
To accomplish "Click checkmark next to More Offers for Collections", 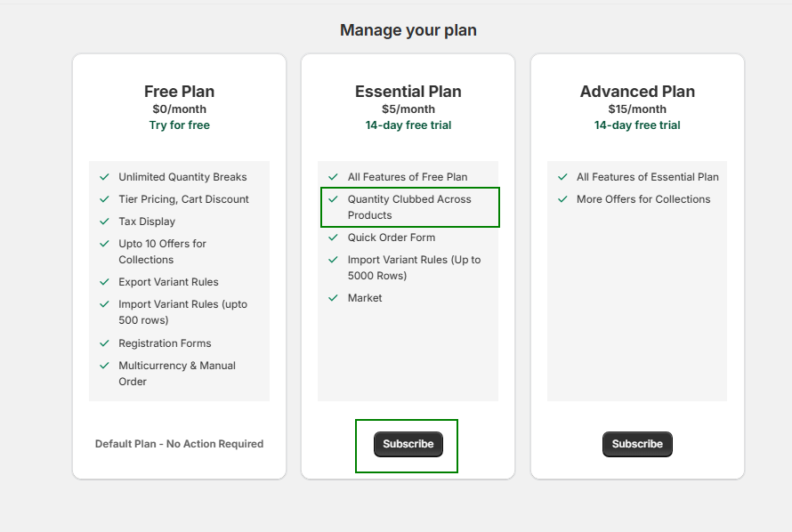I will coord(562,199).
